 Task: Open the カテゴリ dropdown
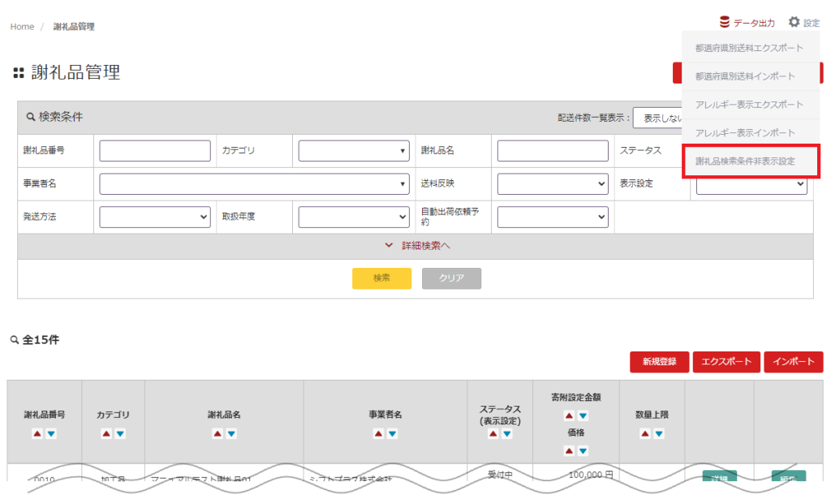(354, 151)
